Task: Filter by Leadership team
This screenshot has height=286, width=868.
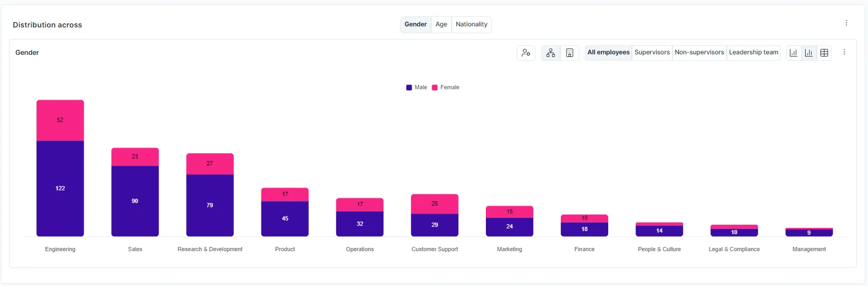Action: pos(754,52)
